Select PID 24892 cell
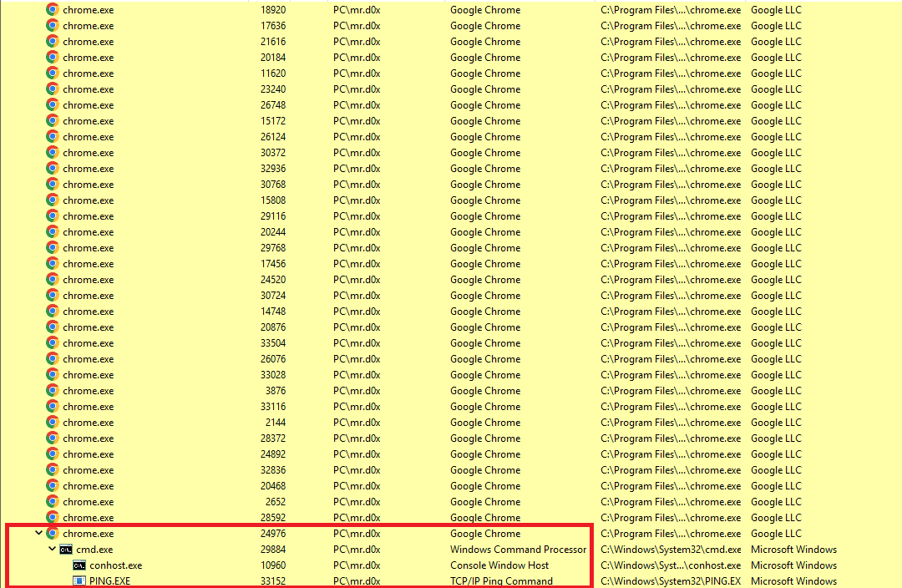Viewport: 902px width, 588px height. [x=272, y=454]
